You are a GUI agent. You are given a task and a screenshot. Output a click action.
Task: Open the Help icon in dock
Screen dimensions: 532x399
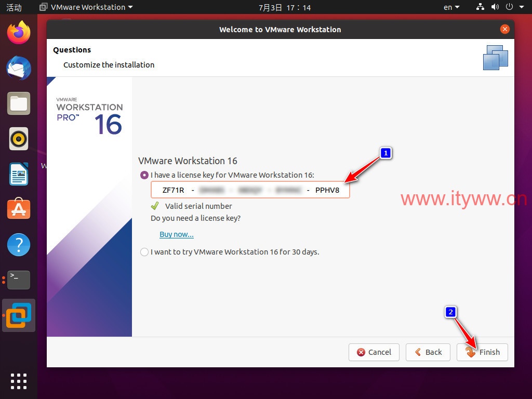click(19, 245)
